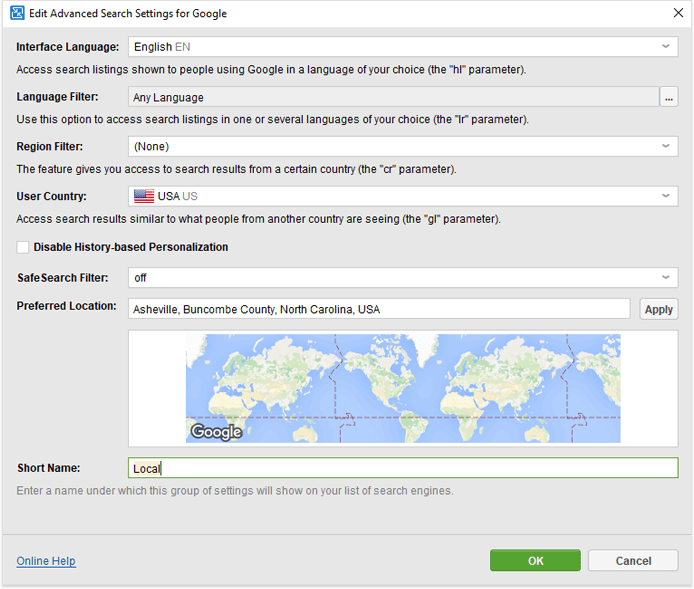Image resolution: width=694 pixels, height=589 pixels.
Task: Open language filter picker with ellipsis button
Action: point(669,97)
